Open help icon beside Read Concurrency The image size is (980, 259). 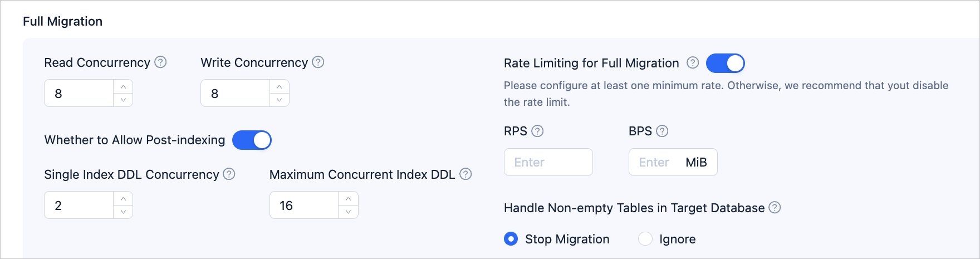point(160,62)
